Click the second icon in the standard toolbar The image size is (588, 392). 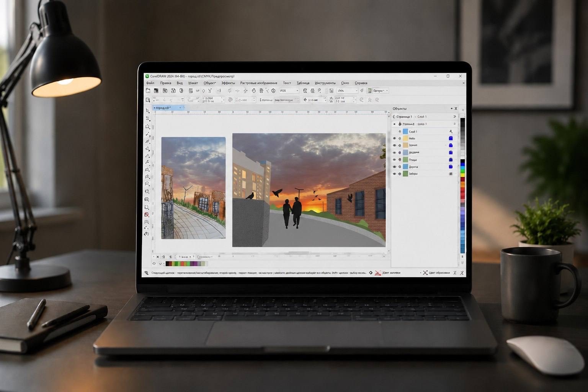coord(156,91)
